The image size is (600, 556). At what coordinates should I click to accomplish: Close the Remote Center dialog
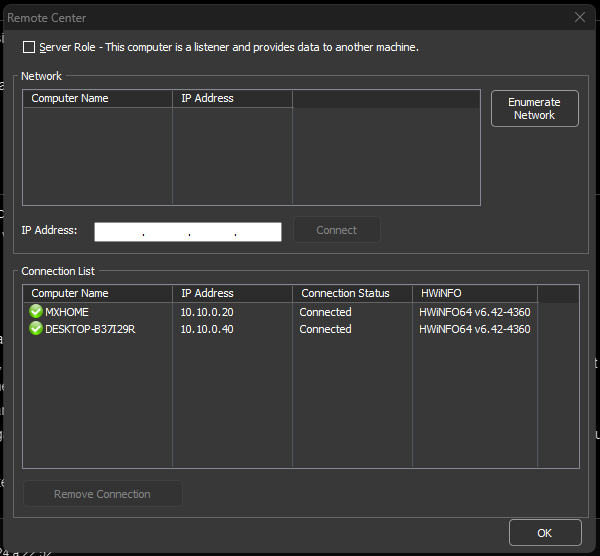point(579,17)
